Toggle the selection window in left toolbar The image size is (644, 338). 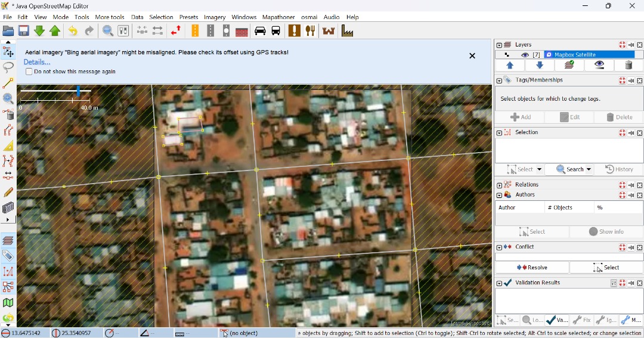click(8, 271)
